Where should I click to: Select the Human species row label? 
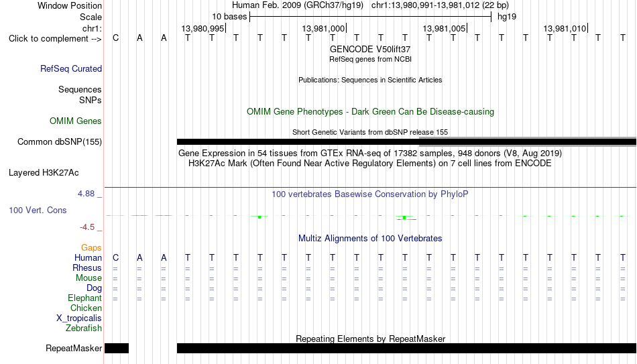click(88, 257)
